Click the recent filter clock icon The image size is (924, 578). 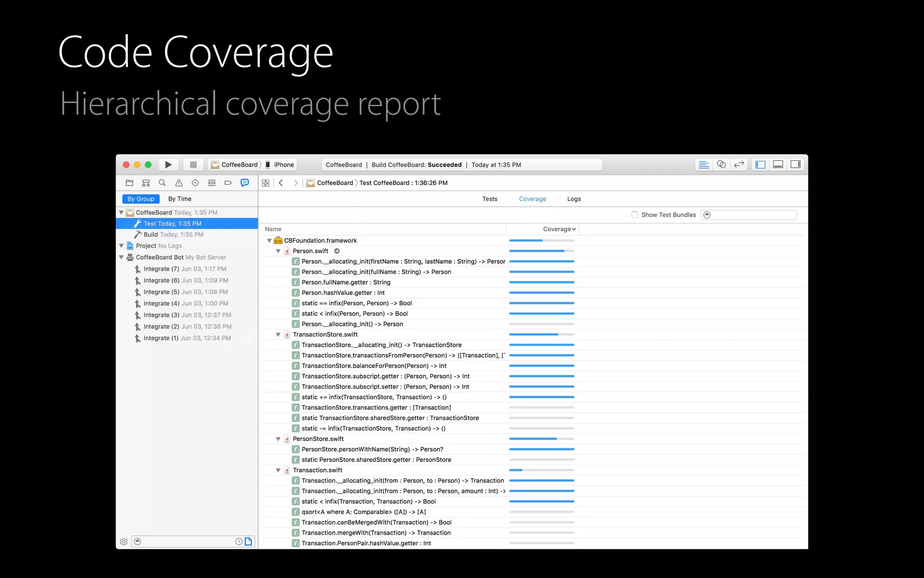pyautogui.click(x=239, y=541)
